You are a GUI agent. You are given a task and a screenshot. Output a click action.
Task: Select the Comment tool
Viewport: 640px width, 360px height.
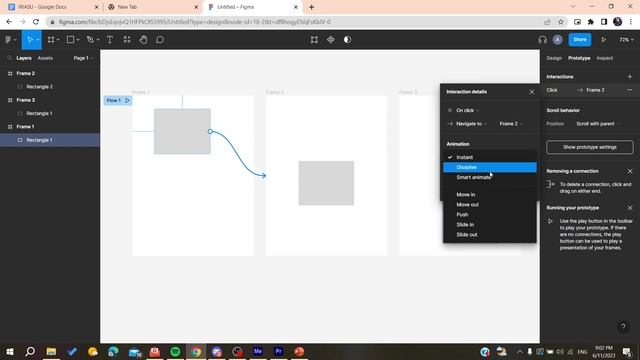[160, 40]
